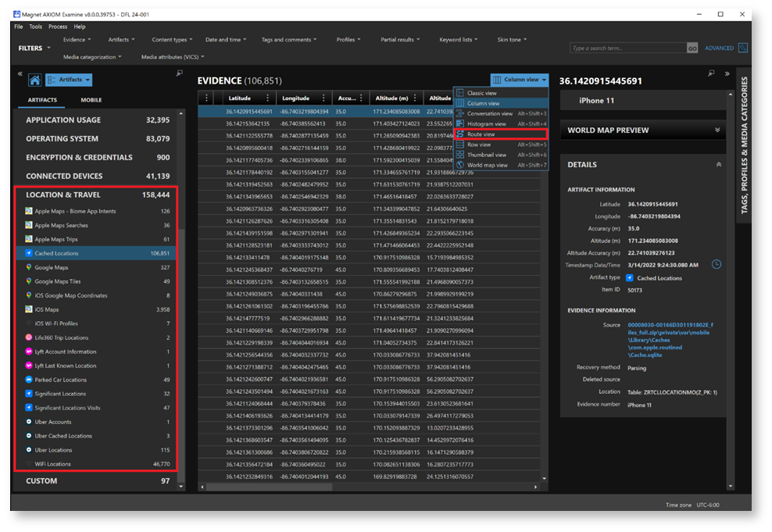
Task: Click the GO search button
Action: [x=692, y=48]
